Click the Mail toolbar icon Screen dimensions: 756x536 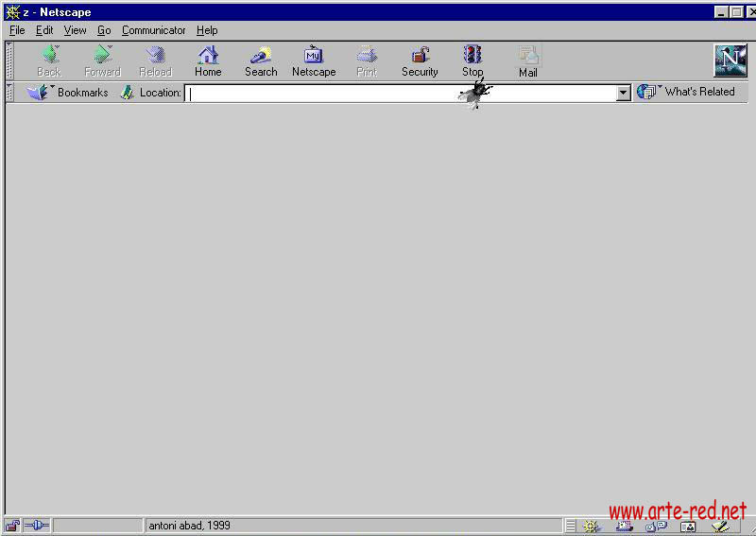527,56
